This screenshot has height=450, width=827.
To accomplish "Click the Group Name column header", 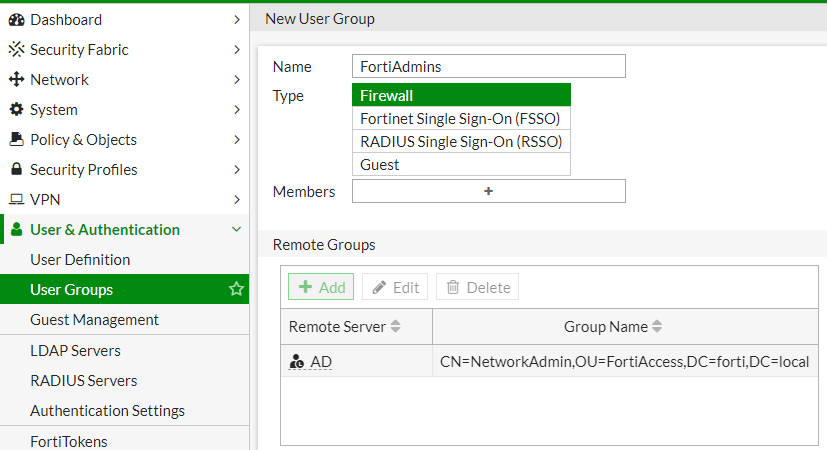I will pyautogui.click(x=626, y=327).
